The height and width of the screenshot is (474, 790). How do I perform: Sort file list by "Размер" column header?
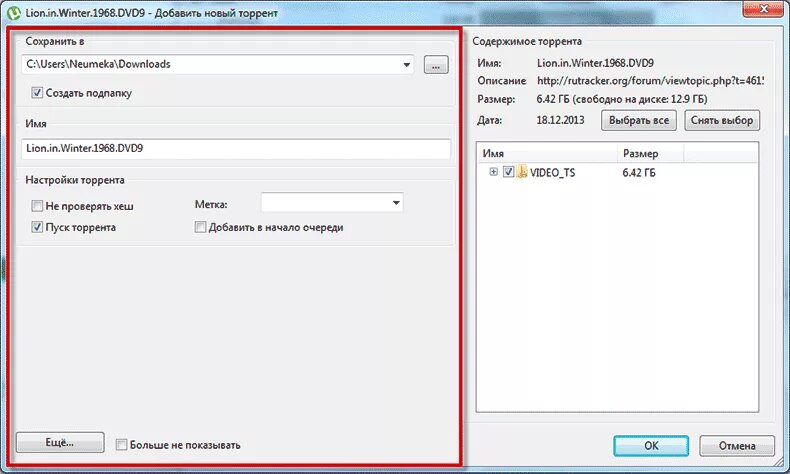(x=650, y=153)
